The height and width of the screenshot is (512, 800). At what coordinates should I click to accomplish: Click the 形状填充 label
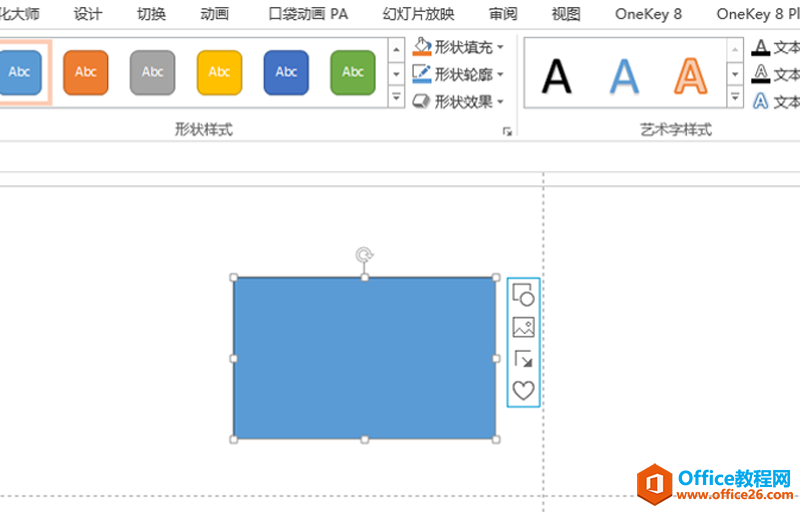click(463, 47)
